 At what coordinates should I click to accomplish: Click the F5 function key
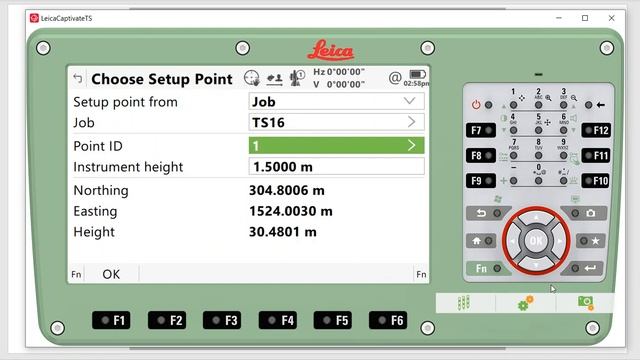coord(333,320)
